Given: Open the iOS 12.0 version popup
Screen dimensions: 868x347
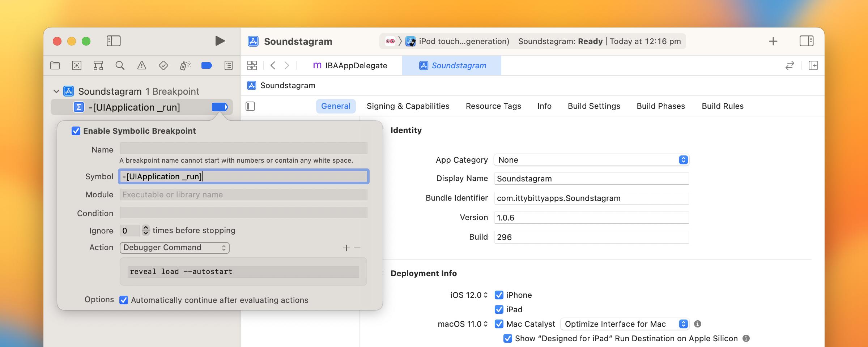Looking at the screenshot, I should 469,295.
